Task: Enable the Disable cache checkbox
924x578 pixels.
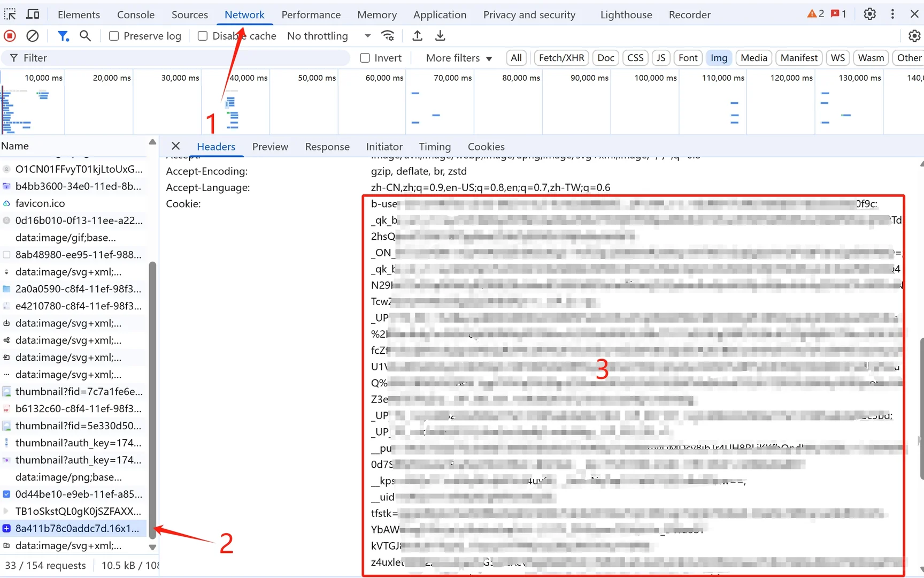Action: pos(202,36)
